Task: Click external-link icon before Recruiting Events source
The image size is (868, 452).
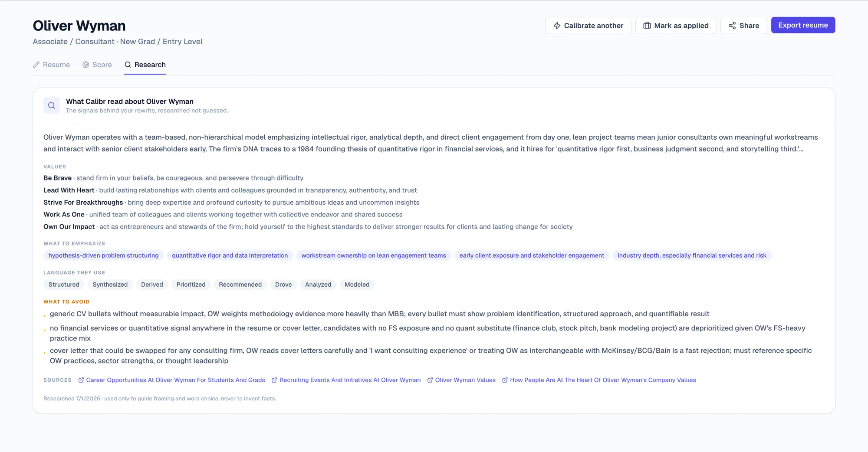Action: pyautogui.click(x=274, y=380)
